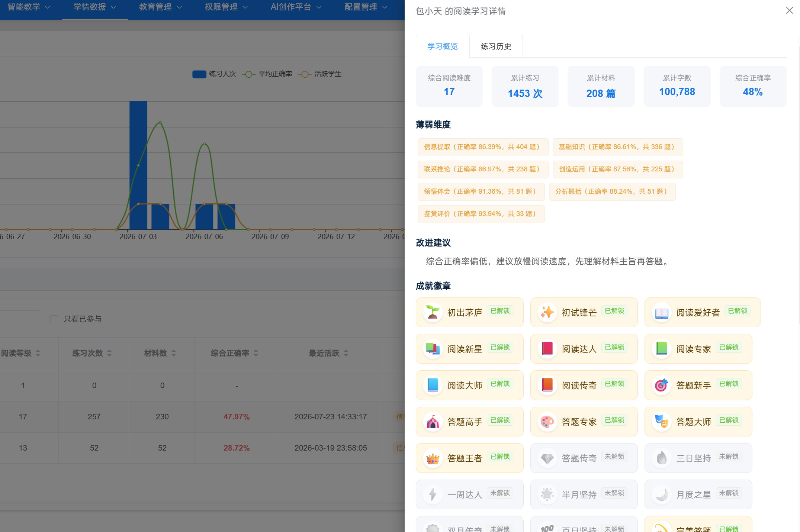800x532 pixels.
Task: Switch to the 学习概览 tab
Action: [443, 46]
